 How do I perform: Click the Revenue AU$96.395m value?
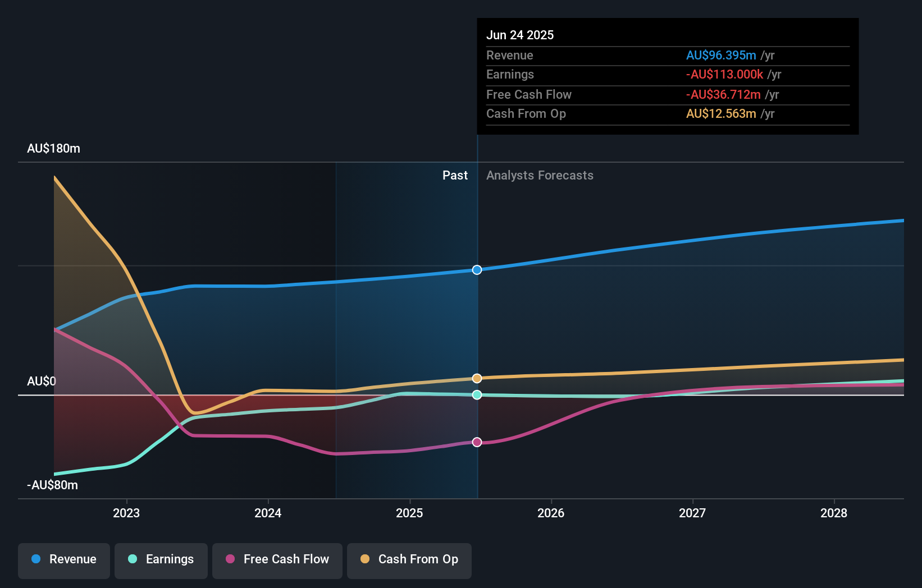coord(720,55)
